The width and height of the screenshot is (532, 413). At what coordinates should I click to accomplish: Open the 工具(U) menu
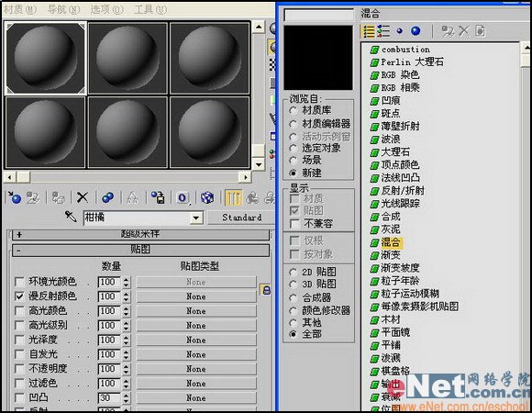[x=150, y=9]
